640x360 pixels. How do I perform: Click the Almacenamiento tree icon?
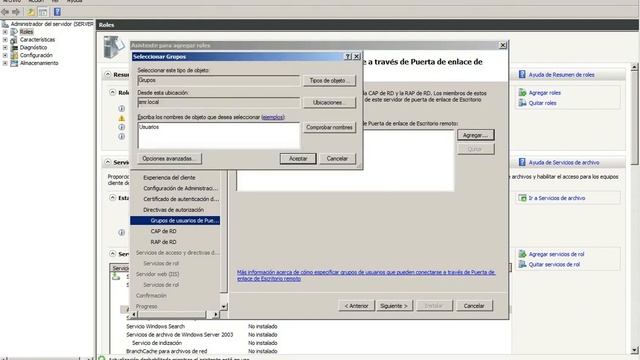pos(14,63)
